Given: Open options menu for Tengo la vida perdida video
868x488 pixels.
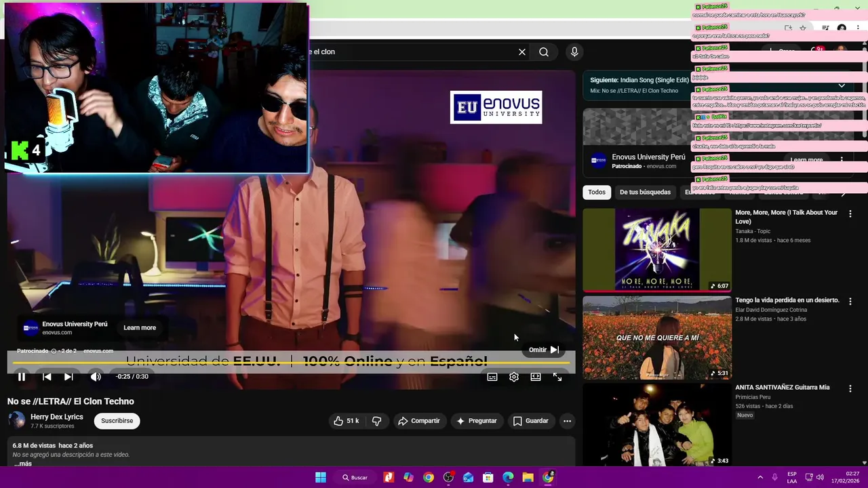Looking at the screenshot, I should pos(850,301).
